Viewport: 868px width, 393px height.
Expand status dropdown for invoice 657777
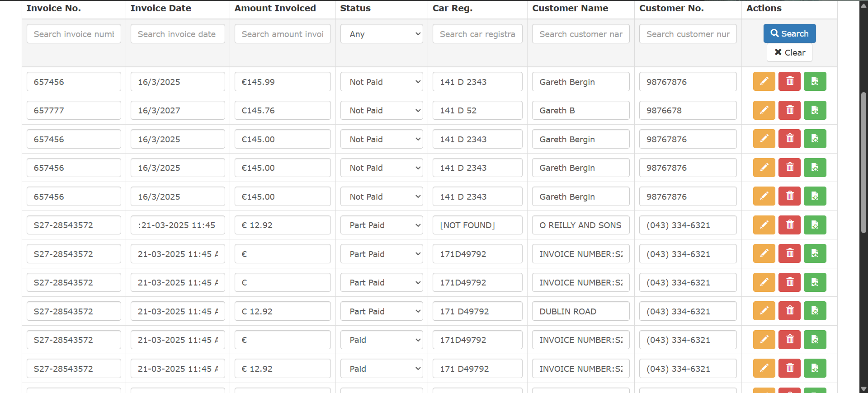tap(381, 110)
